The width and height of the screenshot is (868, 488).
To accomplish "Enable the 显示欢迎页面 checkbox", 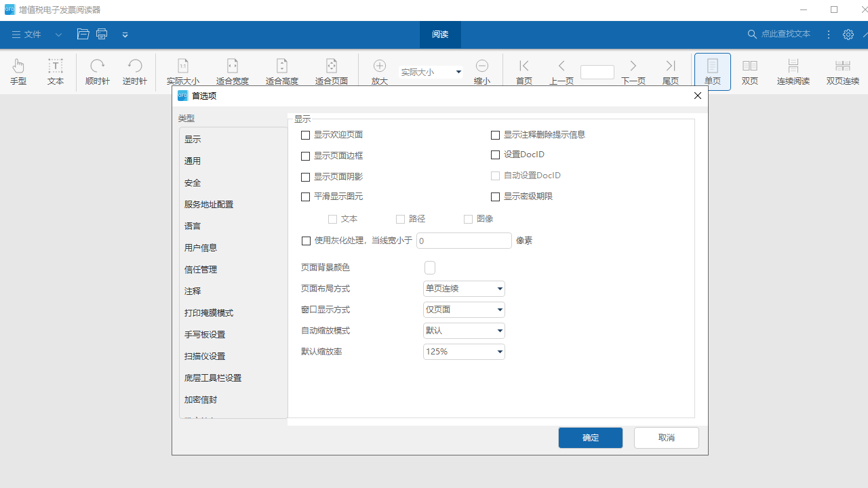I will [306, 135].
